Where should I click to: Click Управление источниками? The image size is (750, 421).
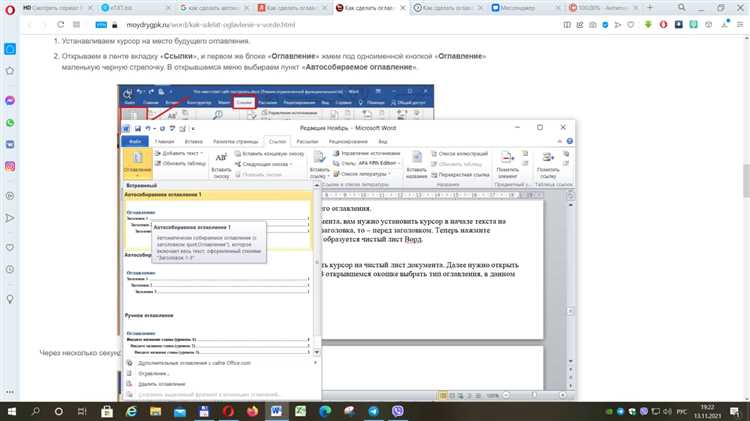(367, 153)
